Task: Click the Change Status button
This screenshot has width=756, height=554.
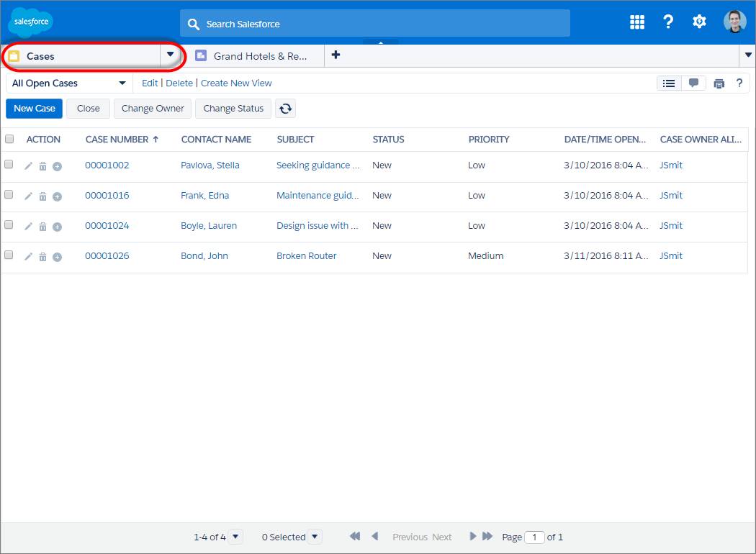Action: click(233, 109)
